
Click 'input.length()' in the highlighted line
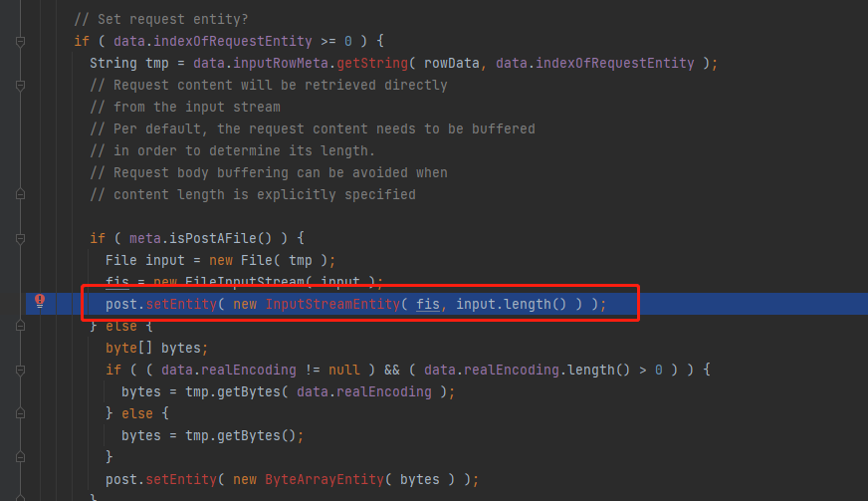511,304
